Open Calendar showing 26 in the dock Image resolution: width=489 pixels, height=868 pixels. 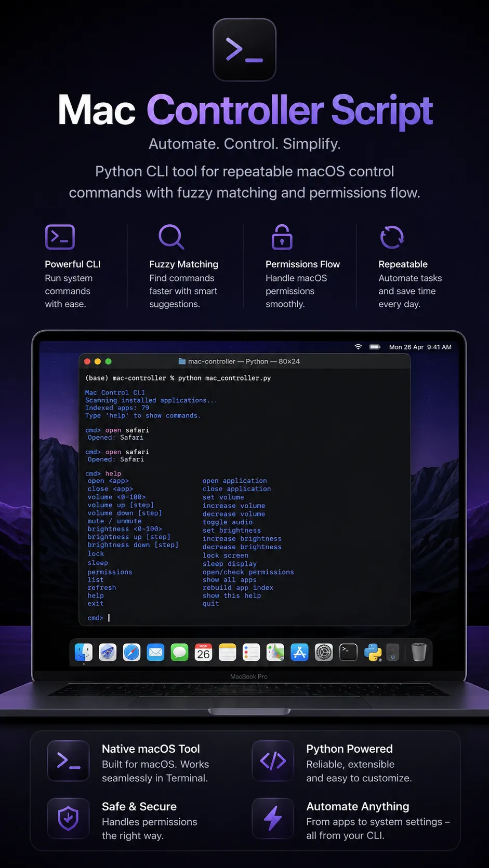203,653
